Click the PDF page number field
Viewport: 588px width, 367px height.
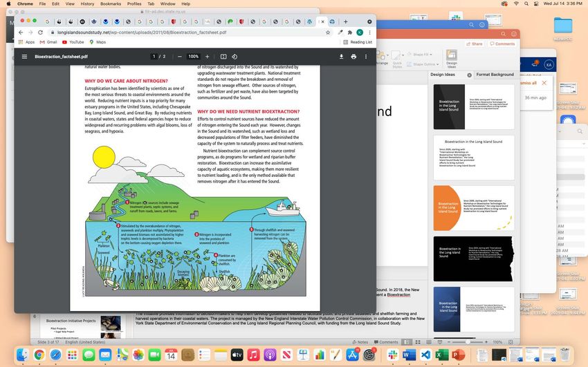tap(154, 57)
